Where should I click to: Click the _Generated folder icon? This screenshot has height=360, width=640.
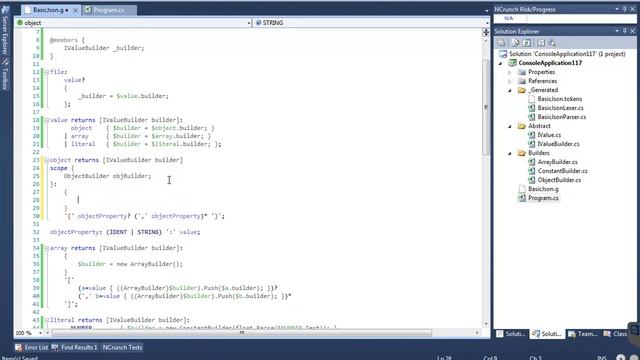pos(522,90)
